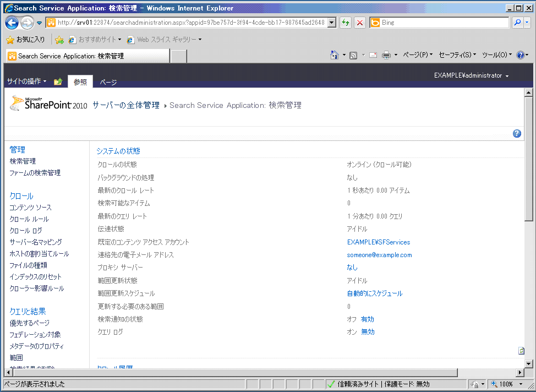Open ホストの割り当てルール link

[x=39, y=254]
